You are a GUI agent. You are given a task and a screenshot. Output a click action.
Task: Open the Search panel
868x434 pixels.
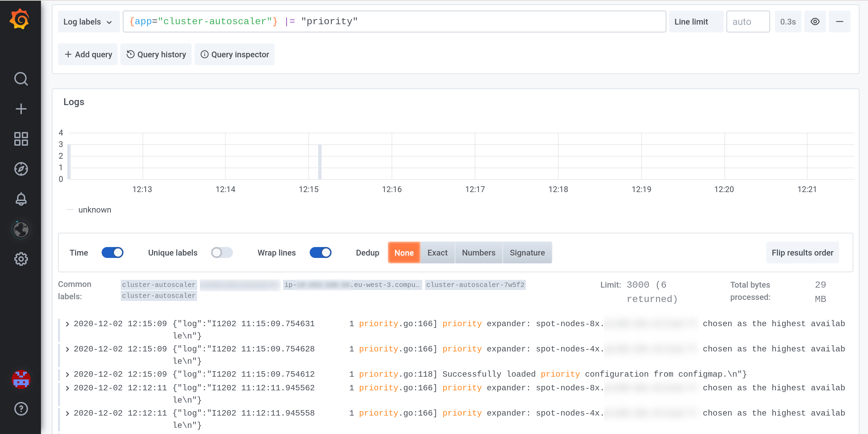pyautogui.click(x=21, y=79)
